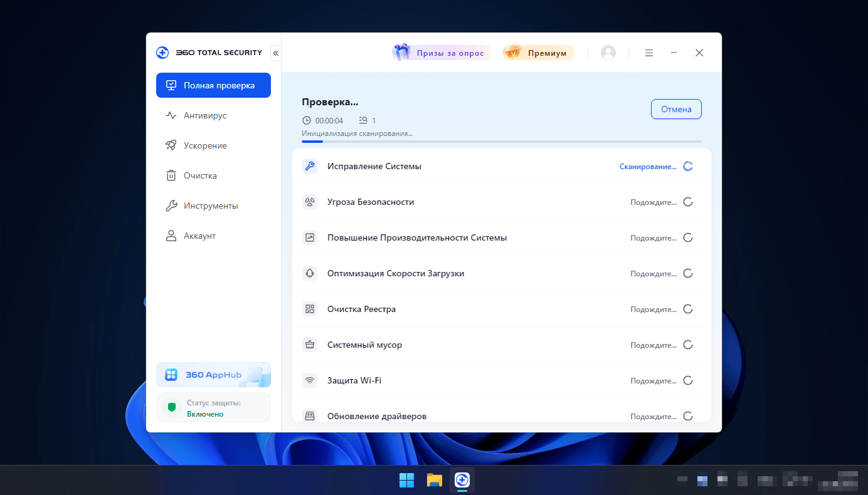868x495 pixels.
Task: Open the Windows Start menu
Action: point(406,480)
